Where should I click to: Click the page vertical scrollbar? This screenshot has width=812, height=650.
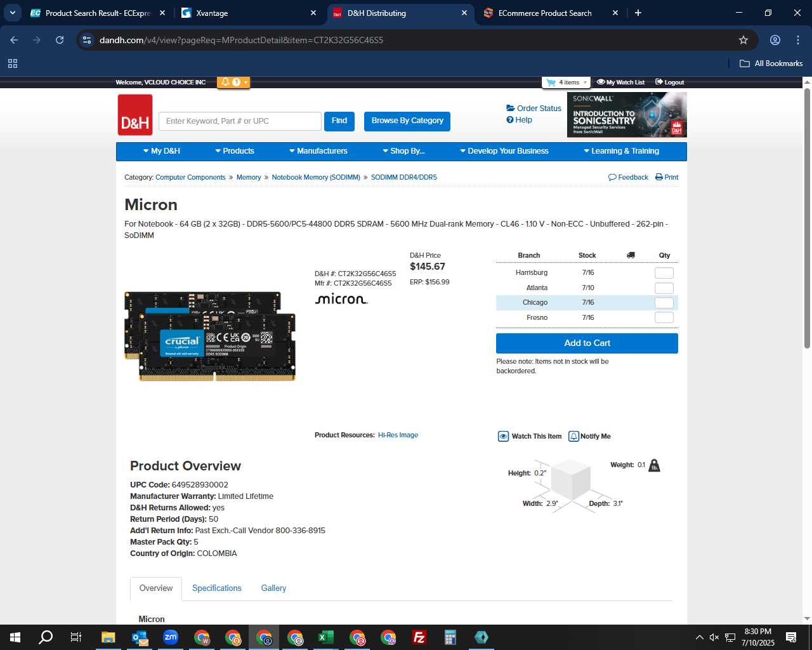[807, 218]
